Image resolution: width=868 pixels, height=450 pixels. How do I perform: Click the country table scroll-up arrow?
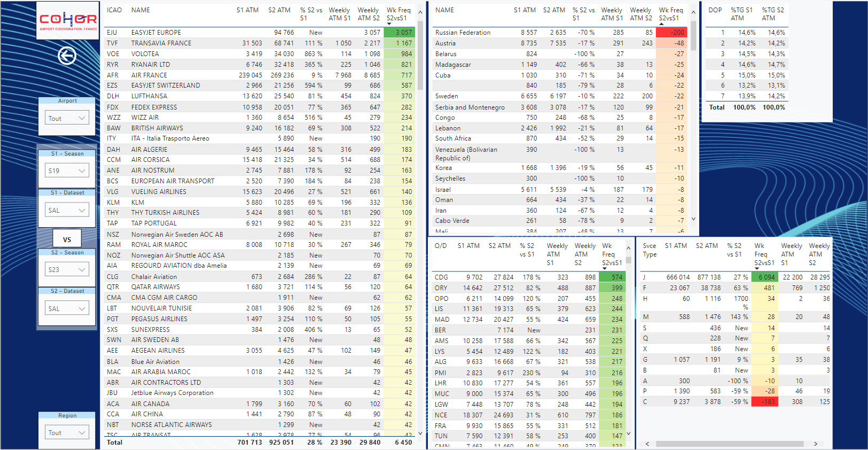[693, 12]
